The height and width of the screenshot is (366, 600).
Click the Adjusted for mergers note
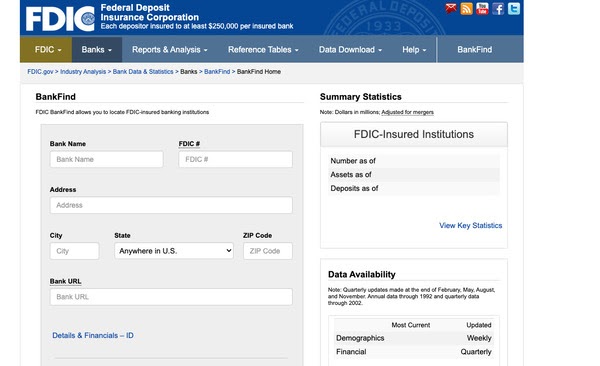pyautogui.click(x=408, y=112)
